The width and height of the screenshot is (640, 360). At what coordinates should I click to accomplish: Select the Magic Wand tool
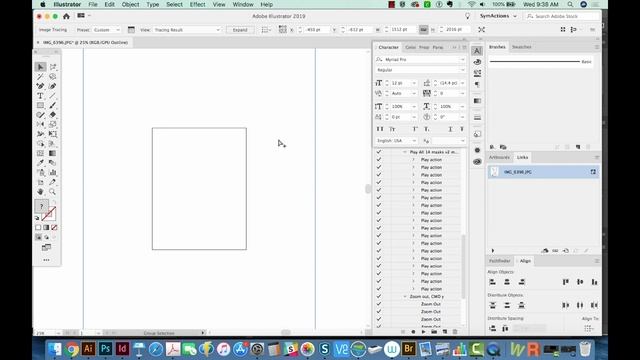tap(40, 76)
